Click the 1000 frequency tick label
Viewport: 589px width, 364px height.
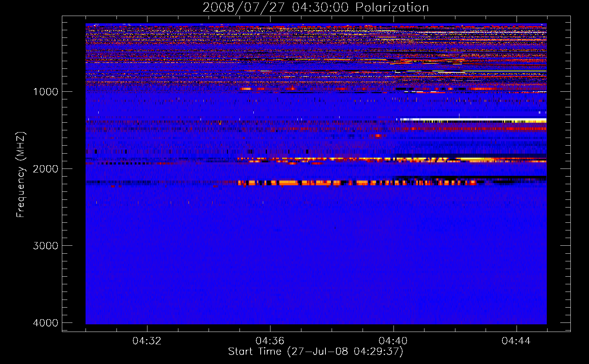click(46, 91)
